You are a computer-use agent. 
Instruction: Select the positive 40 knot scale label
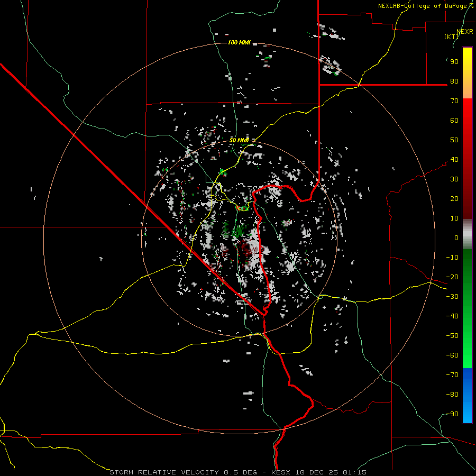tap(454, 160)
